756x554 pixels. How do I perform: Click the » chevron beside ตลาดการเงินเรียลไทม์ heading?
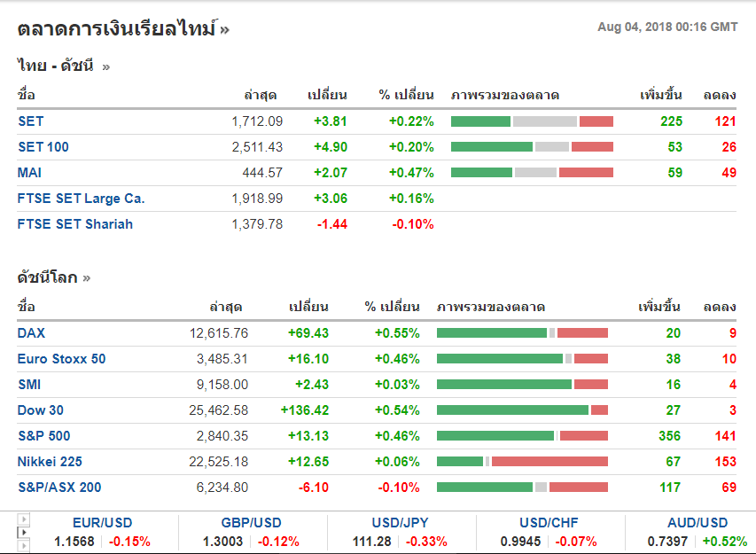(x=225, y=29)
